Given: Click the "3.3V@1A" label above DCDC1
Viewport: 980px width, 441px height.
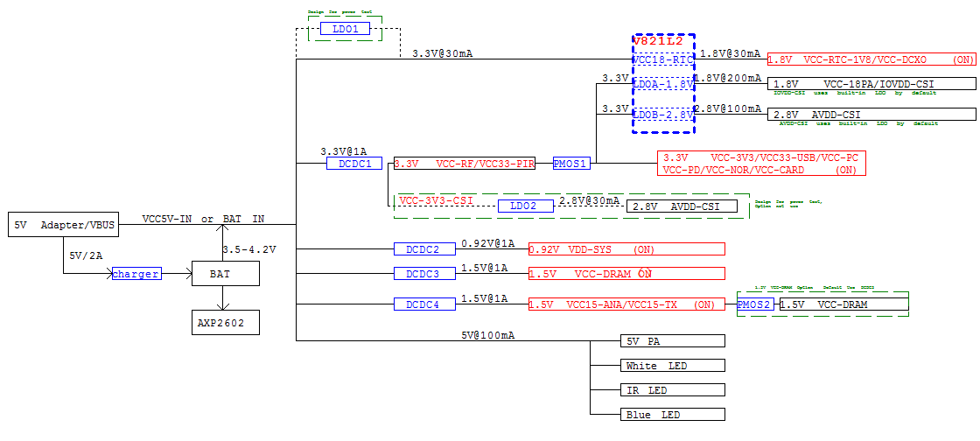Looking at the screenshot, I should point(343,151).
